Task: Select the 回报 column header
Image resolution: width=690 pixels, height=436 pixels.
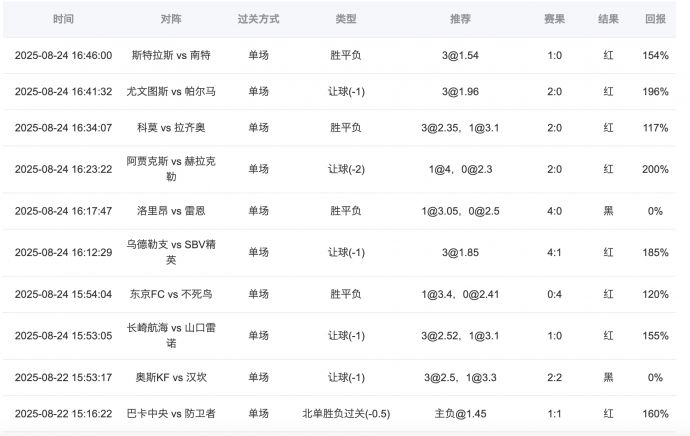Action: [x=655, y=19]
